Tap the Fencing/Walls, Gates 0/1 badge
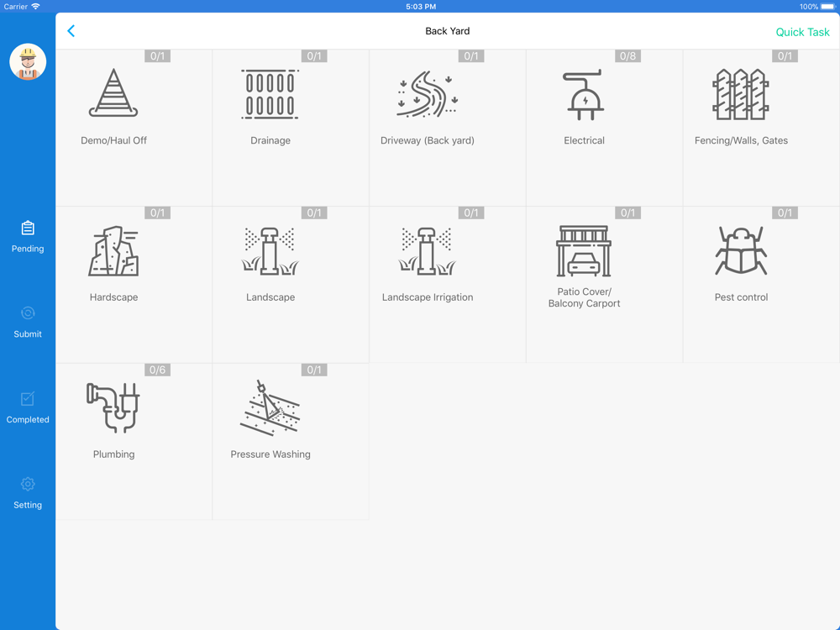Image resolution: width=840 pixels, height=630 pixels. [785, 55]
